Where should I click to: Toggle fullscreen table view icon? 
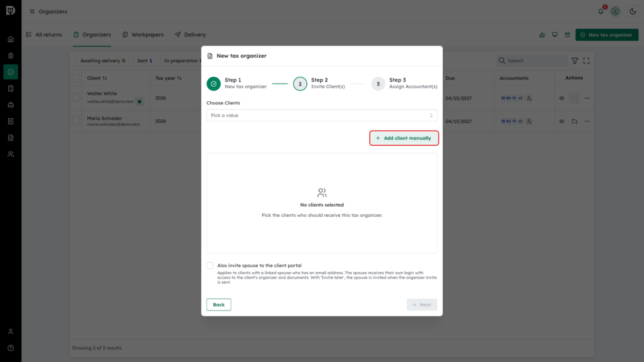pyautogui.click(x=587, y=61)
